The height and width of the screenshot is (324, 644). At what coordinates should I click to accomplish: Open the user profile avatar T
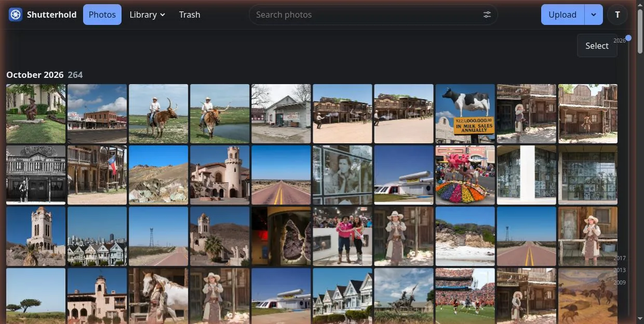618,15
